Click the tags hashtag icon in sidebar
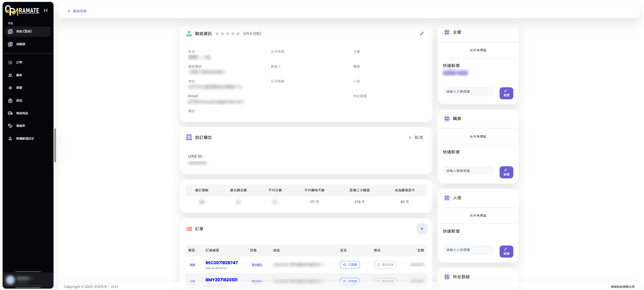The image size is (644, 290). [10, 88]
